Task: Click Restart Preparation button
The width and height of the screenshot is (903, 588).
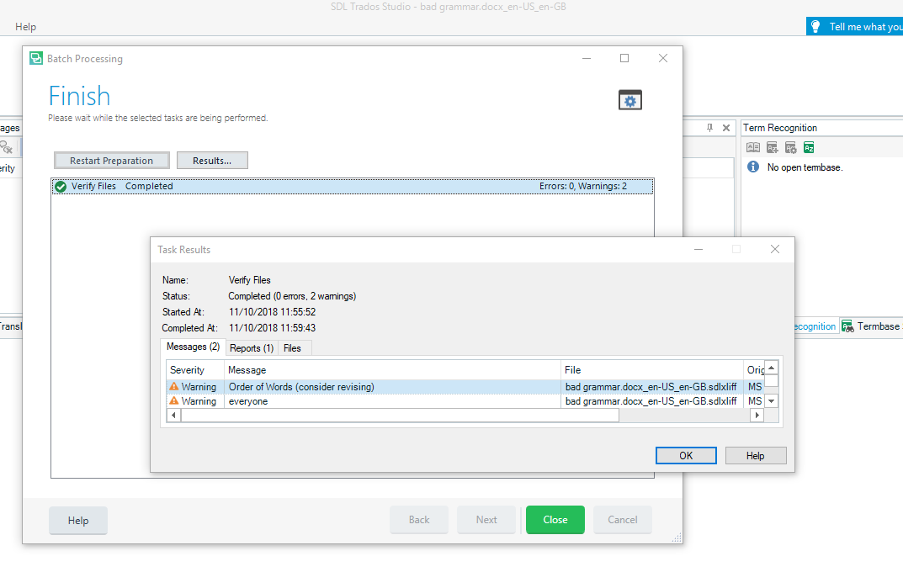Action: [x=112, y=161]
